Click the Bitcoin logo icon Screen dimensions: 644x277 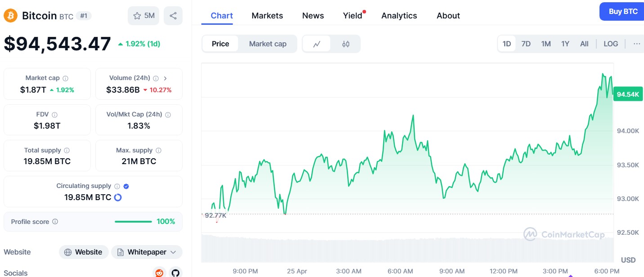[x=10, y=16]
